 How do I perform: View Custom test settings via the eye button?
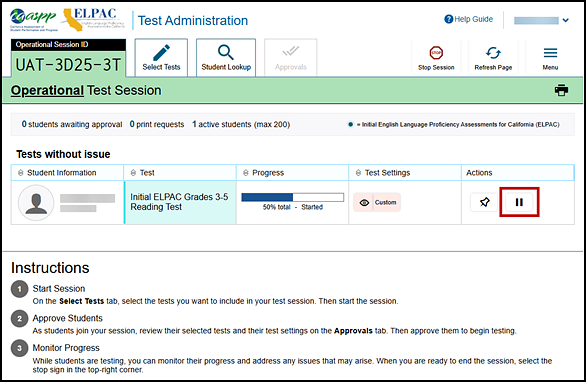[x=377, y=202]
